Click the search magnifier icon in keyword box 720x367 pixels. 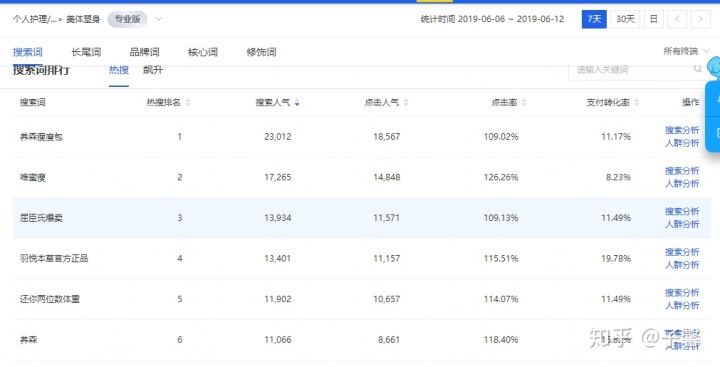[698, 69]
